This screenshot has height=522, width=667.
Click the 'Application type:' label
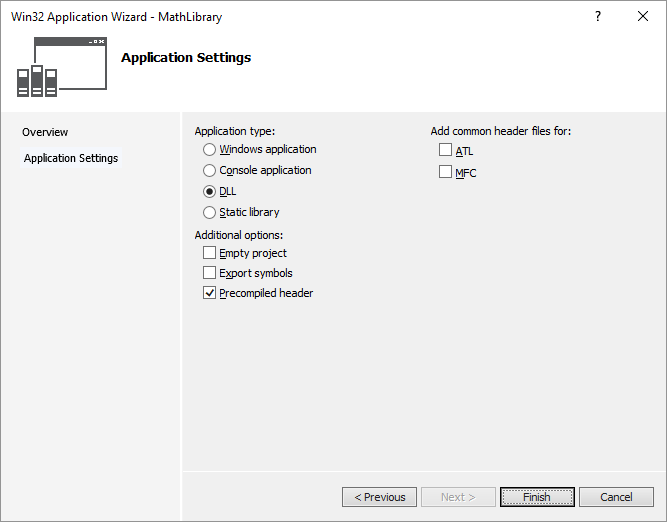pos(234,131)
